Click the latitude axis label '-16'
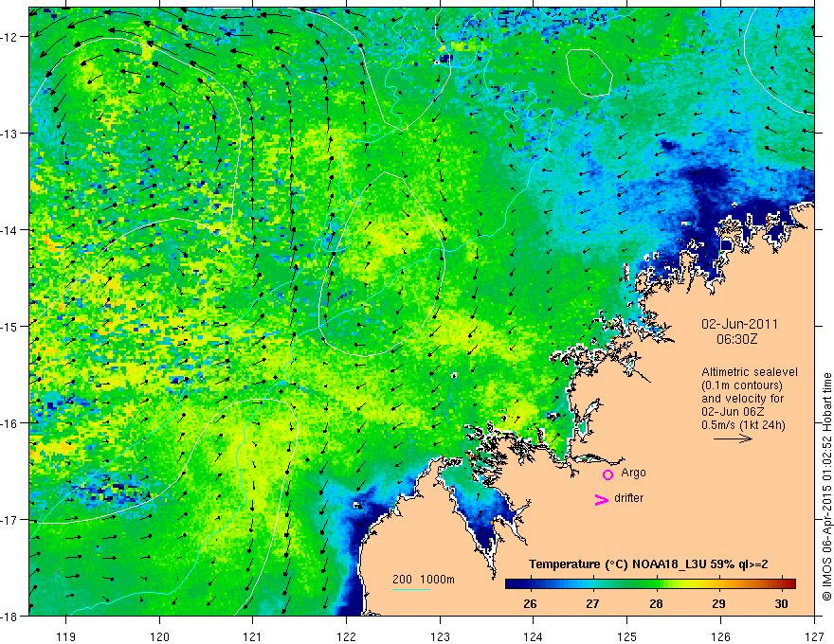 point(9,423)
